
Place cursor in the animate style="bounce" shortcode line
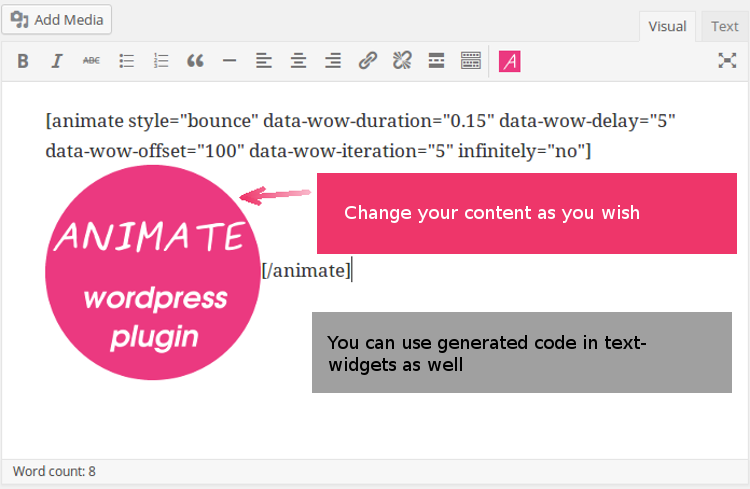[x=360, y=121]
